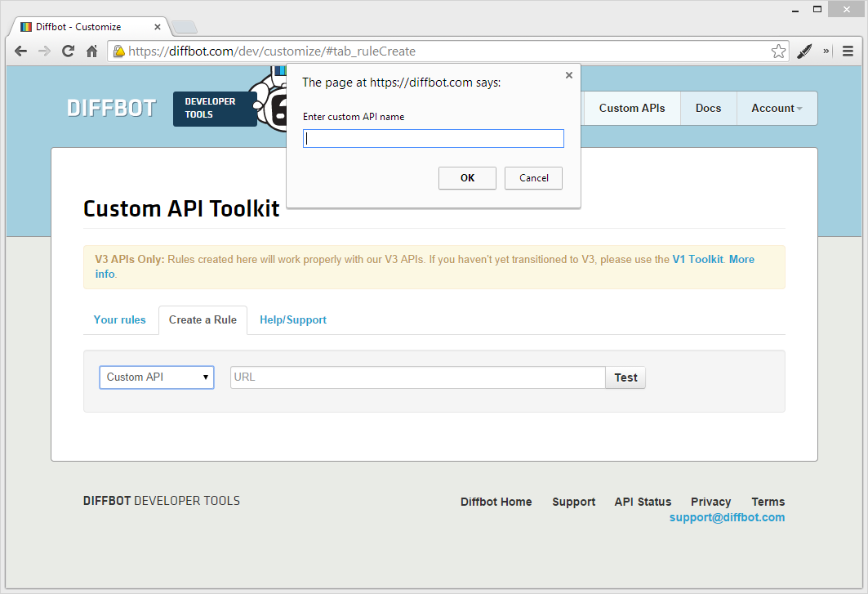The image size is (868, 594).
Task: Open the Chrome menu icon
Action: coord(848,51)
